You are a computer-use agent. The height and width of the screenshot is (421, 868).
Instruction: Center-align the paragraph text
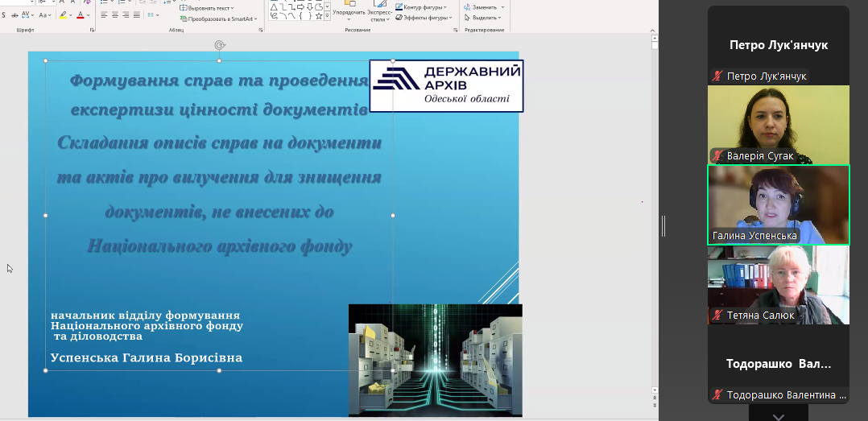coord(114,14)
